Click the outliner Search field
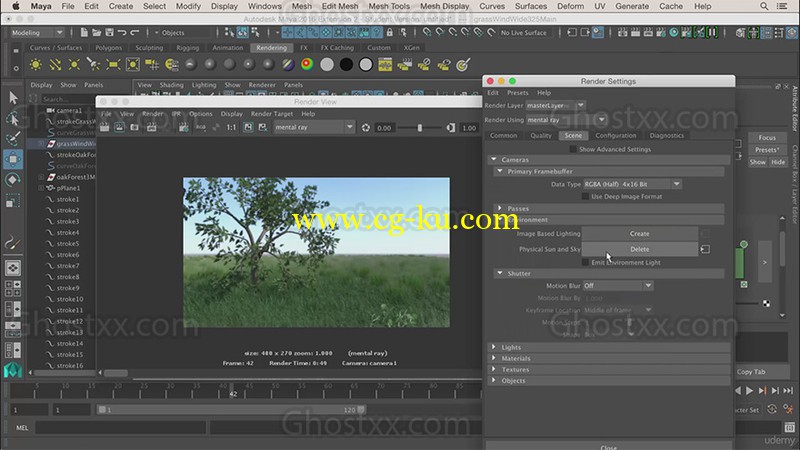This screenshot has width=800, height=450. point(67,98)
